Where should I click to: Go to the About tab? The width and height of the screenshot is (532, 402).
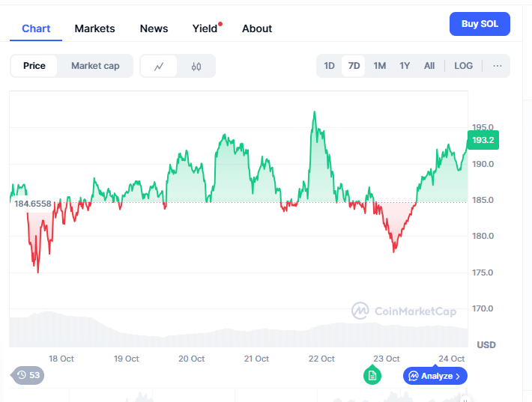pyautogui.click(x=257, y=28)
